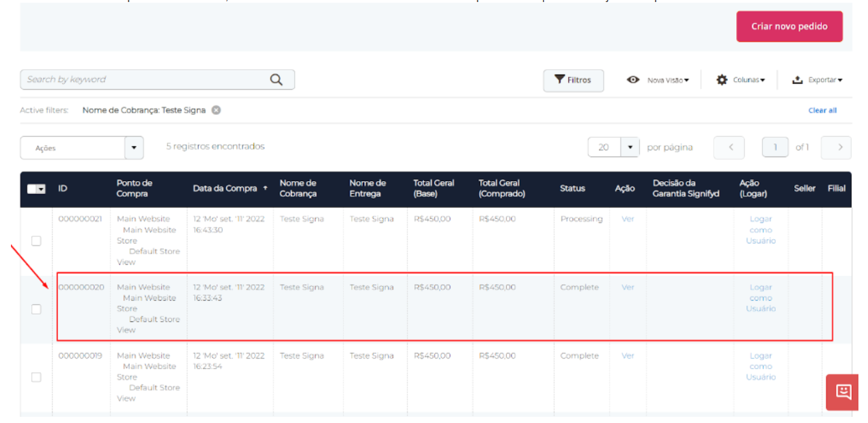Open the select-all dropdown in table header
The image size is (868, 423).
(x=41, y=189)
